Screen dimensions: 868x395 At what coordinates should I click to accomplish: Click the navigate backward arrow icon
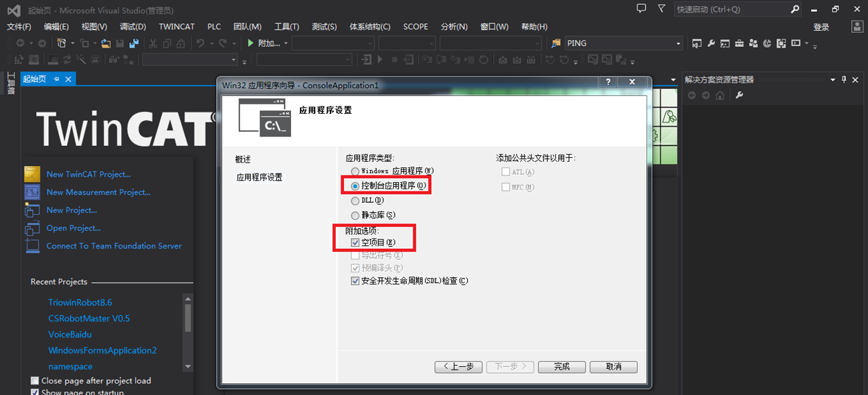coord(20,44)
